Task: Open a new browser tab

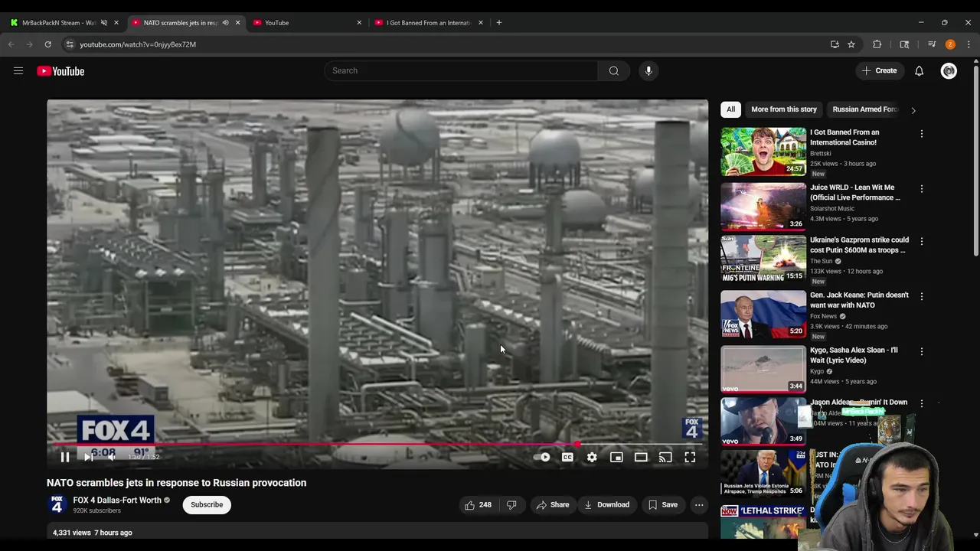Action: [x=499, y=23]
